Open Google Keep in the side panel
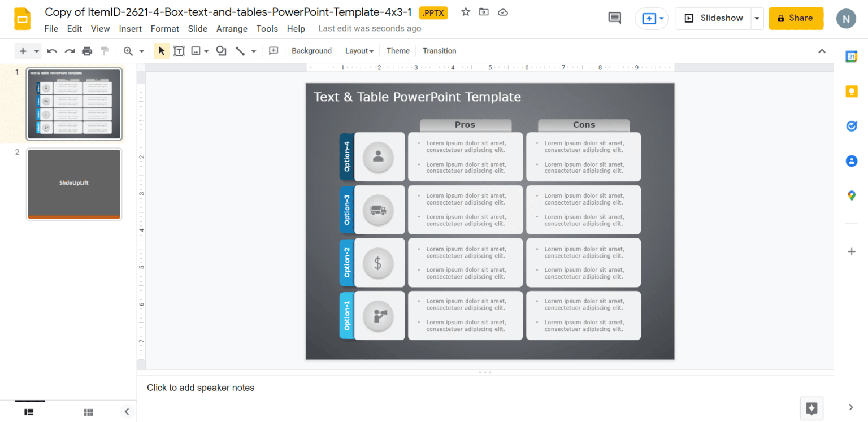The height and width of the screenshot is (422, 868). click(x=852, y=91)
